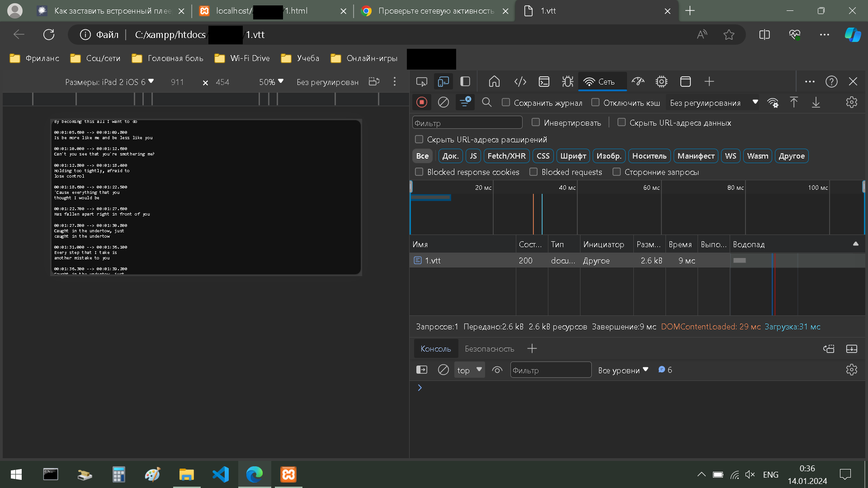Check Скрыть URL-адреса расширений
The height and width of the screenshot is (488, 868).
pos(419,139)
